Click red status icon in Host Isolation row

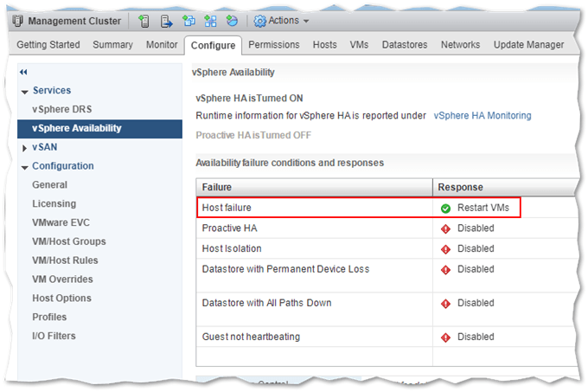tap(445, 249)
